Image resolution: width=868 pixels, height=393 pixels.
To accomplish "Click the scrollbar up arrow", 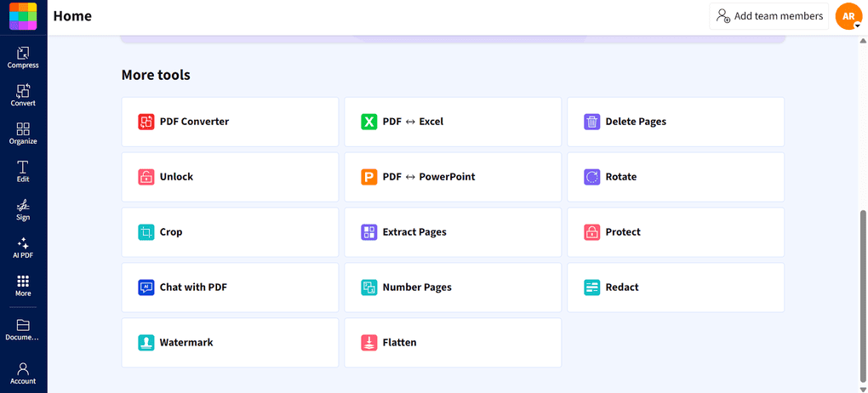I will click(x=862, y=42).
